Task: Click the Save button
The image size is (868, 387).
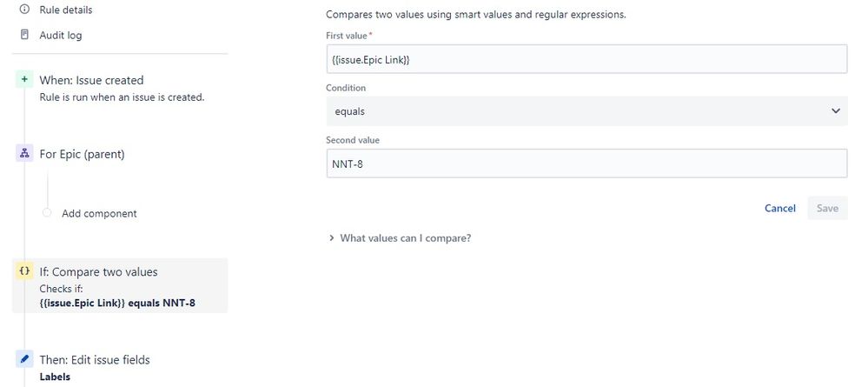Action: pos(827,208)
